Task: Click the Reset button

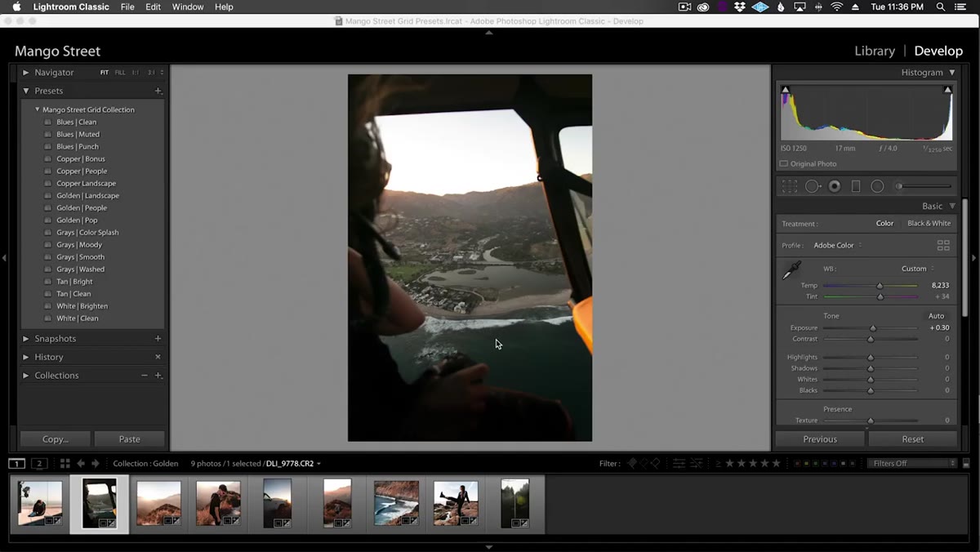Action: pos(913,439)
